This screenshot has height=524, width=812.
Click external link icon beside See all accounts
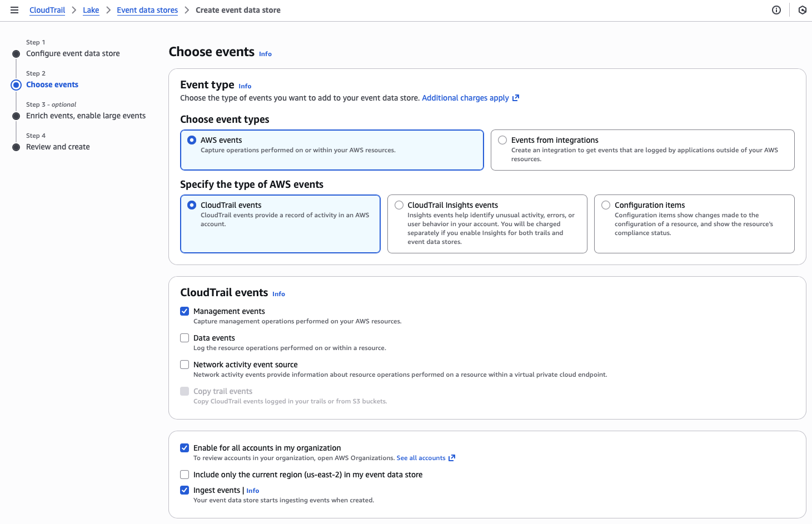pos(452,458)
